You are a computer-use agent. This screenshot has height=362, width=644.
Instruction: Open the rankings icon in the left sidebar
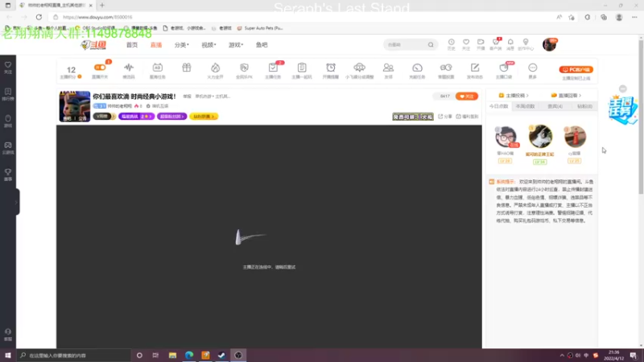click(x=8, y=94)
